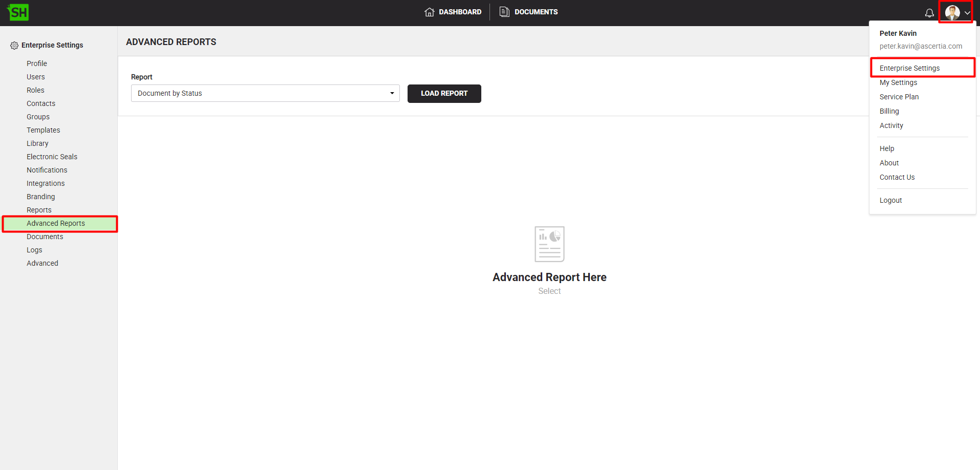Image resolution: width=980 pixels, height=470 pixels.
Task: Open the Branding sidebar item
Action: [40, 197]
